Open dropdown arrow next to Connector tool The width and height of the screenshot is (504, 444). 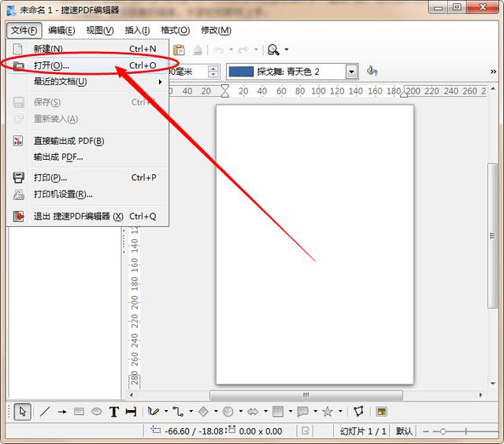coord(191,411)
